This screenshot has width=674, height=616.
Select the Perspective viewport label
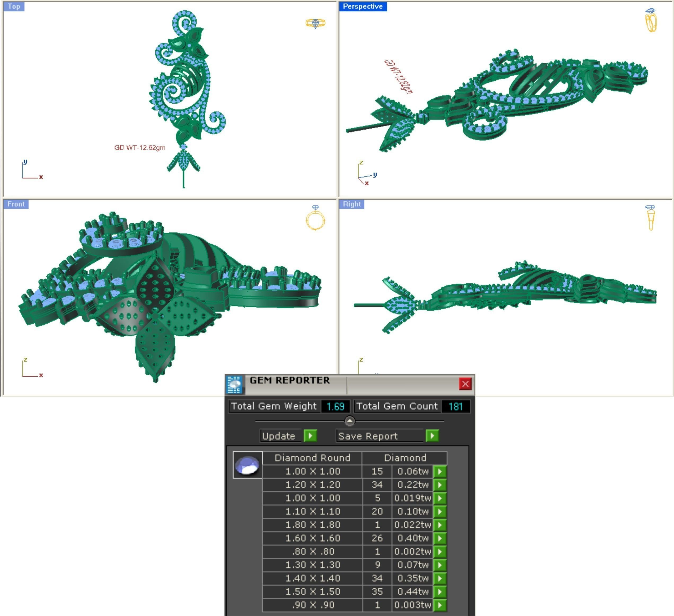(363, 6)
